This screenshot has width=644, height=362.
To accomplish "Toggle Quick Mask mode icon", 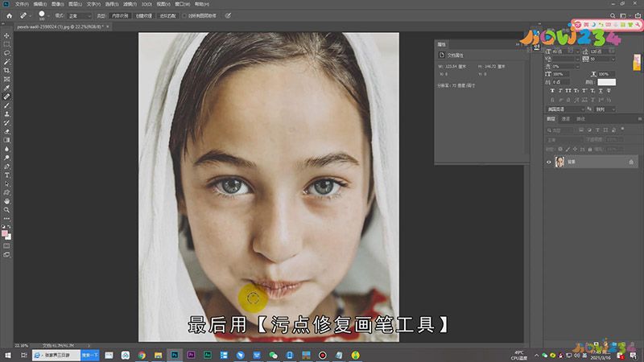I will point(6,246).
